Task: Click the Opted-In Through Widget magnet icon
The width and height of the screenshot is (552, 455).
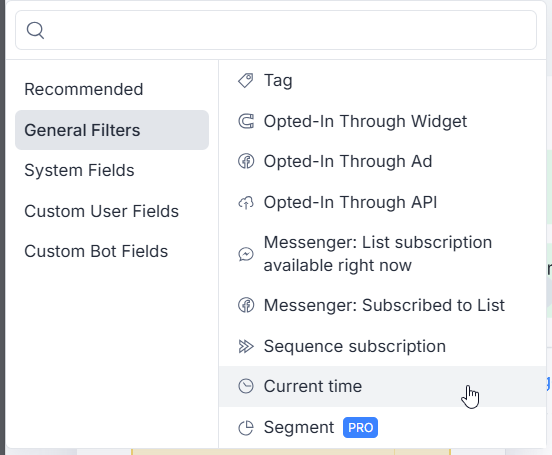Action: pos(246,121)
